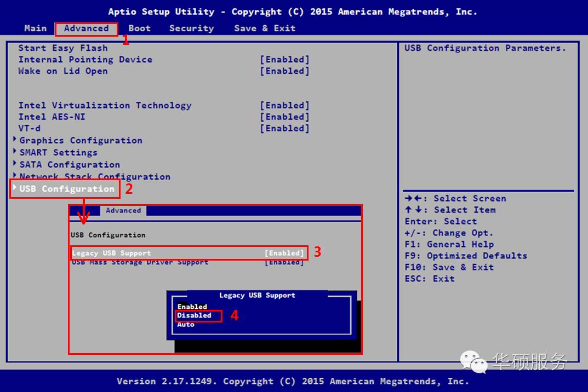Open the SATA Configuration submenu

[67, 165]
